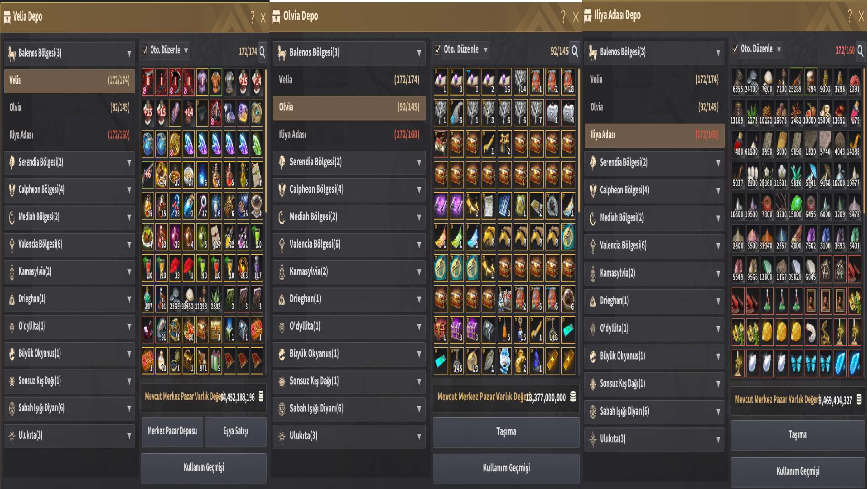
Task: Select Olvia storage in Velia Depo list
Action: 69,107
